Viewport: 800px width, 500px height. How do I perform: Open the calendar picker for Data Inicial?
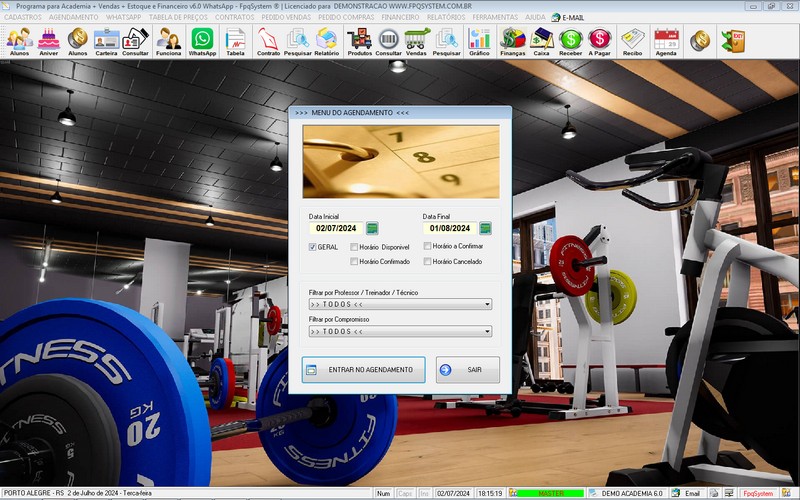click(x=372, y=228)
